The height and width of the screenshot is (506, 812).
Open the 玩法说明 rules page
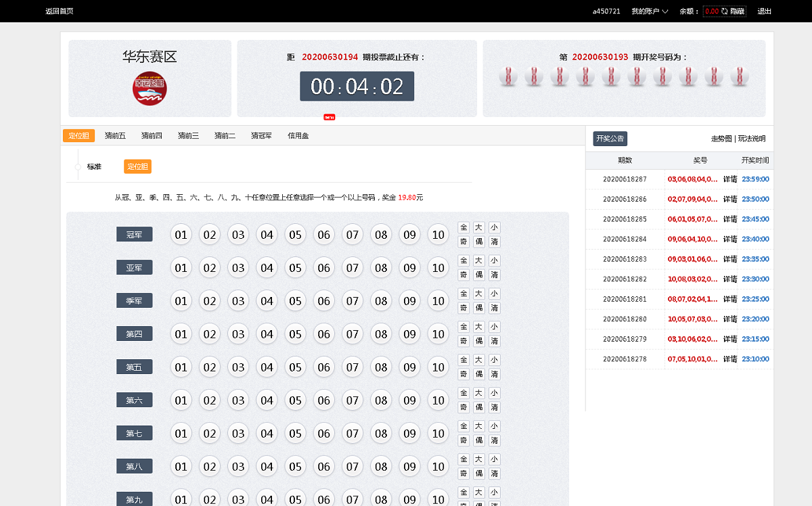point(751,138)
